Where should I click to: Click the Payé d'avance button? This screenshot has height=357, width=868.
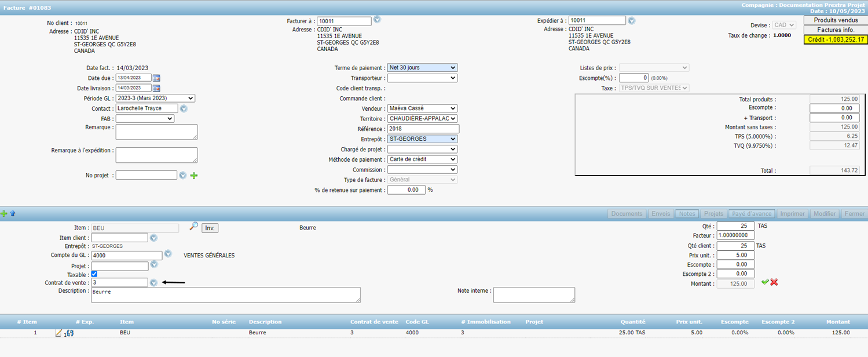click(752, 214)
